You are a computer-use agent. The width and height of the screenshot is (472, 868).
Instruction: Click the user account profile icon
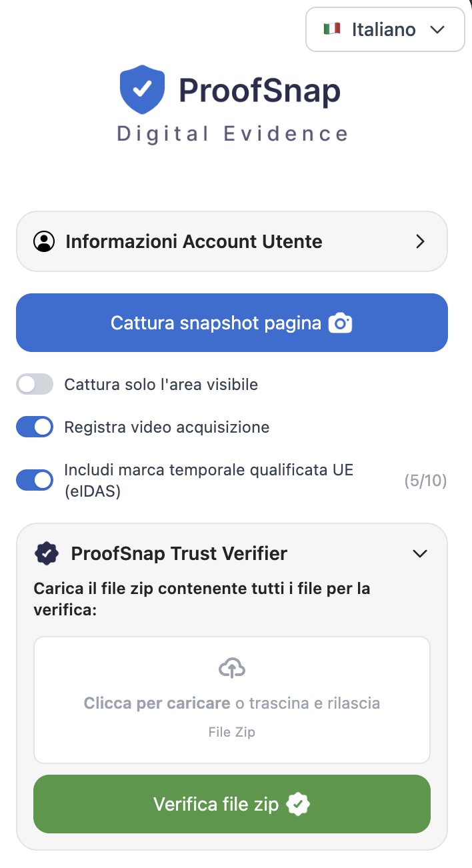click(x=44, y=241)
